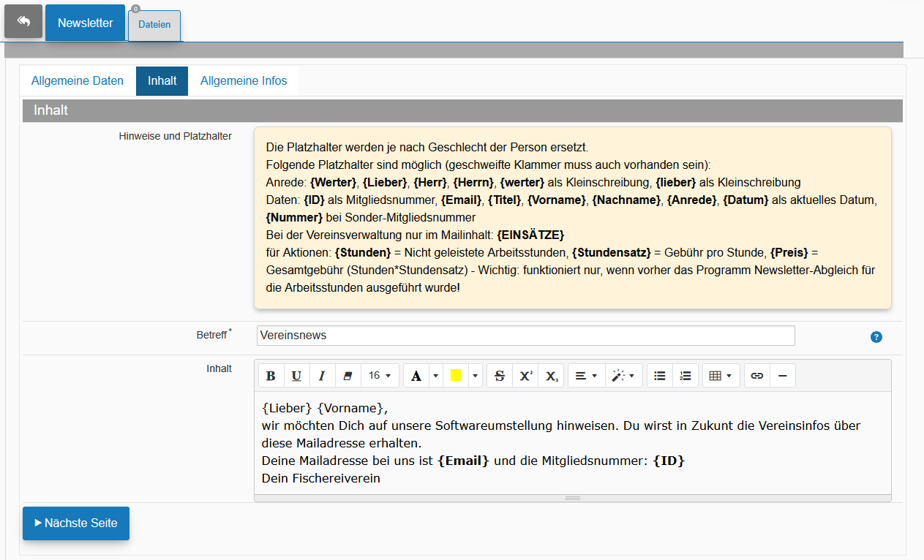
Task: Open the Dateien tab
Action: pyautogui.click(x=154, y=25)
